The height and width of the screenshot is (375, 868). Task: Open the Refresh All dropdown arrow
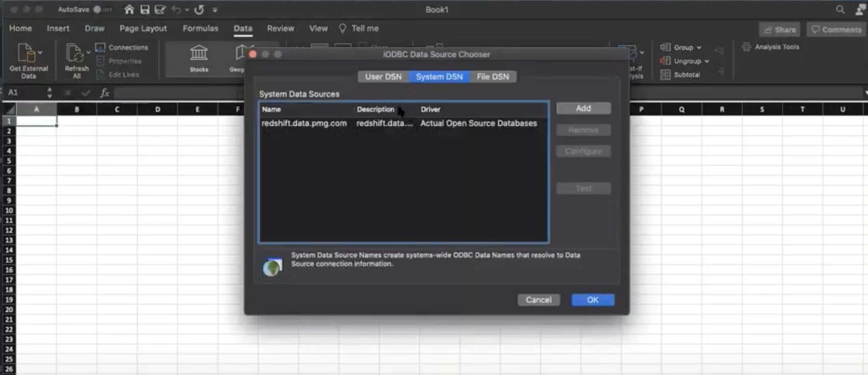[x=88, y=52]
